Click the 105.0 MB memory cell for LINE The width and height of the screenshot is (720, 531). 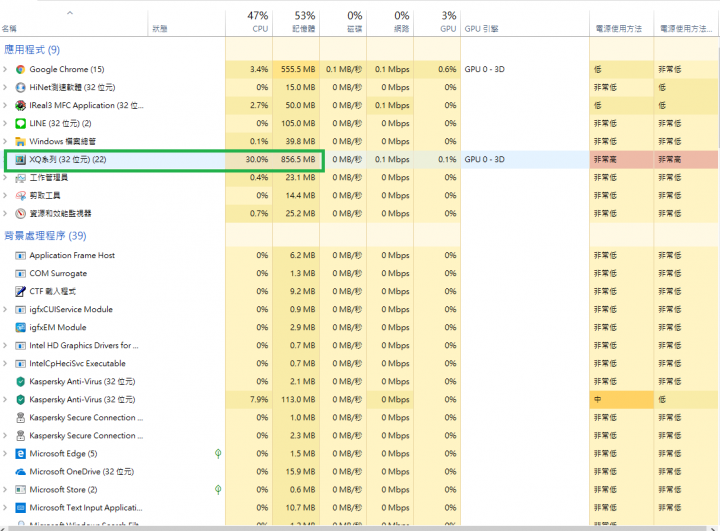click(x=296, y=123)
